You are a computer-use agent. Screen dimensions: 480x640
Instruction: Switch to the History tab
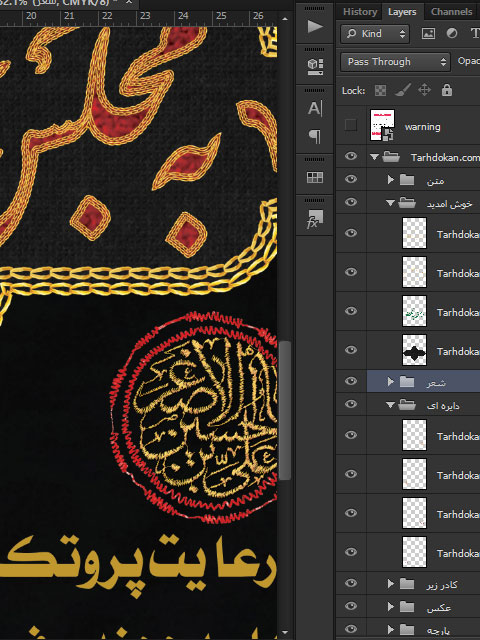tap(360, 12)
